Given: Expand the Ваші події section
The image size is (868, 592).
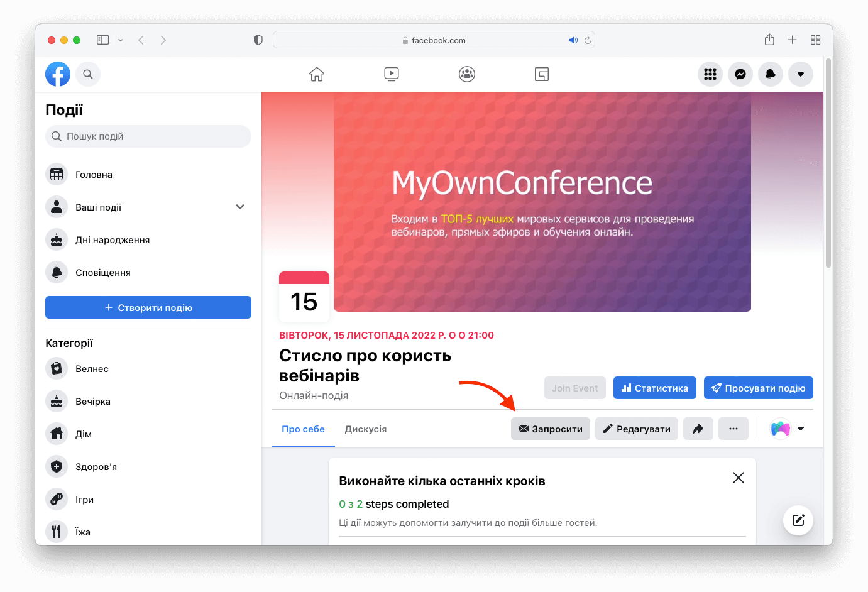Looking at the screenshot, I should 240,207.
